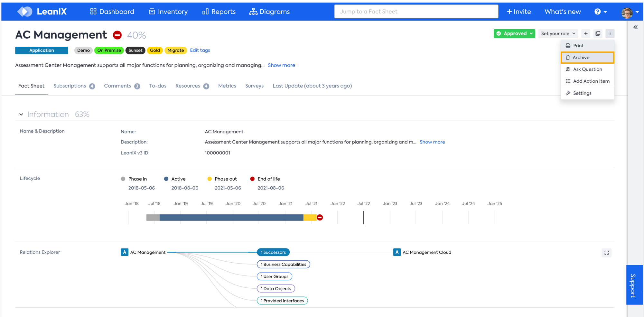Select Archive from the actions menu
This screenshot has height=317, width=644.
(588, 58)
